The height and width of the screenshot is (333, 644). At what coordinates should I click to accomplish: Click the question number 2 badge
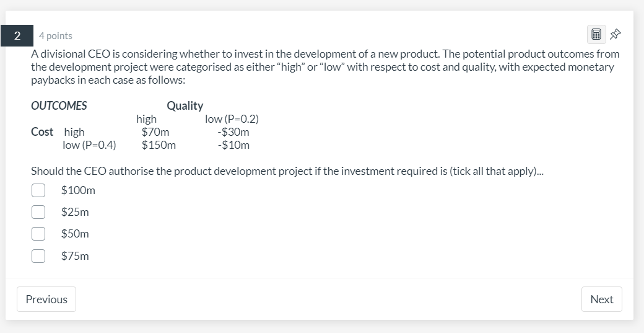pyautogui.click(x=17, y=35)
